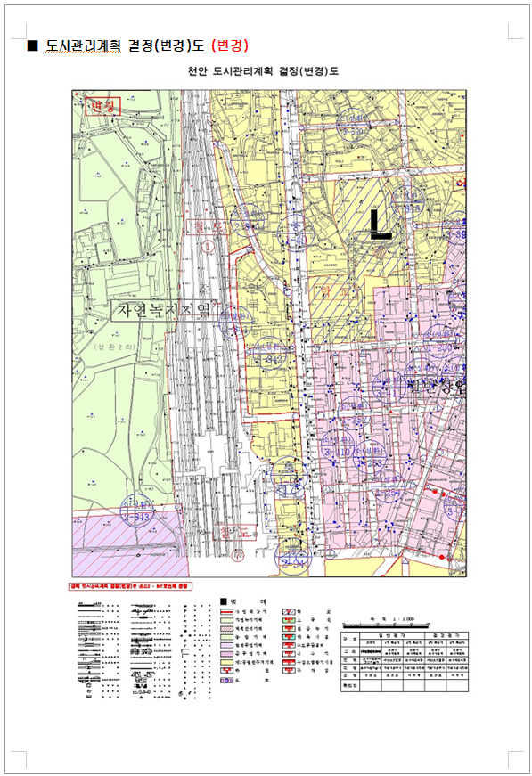Select the blue hatched swatch in legend
This screenshot has height=776, width=532.
coord(289,612)
